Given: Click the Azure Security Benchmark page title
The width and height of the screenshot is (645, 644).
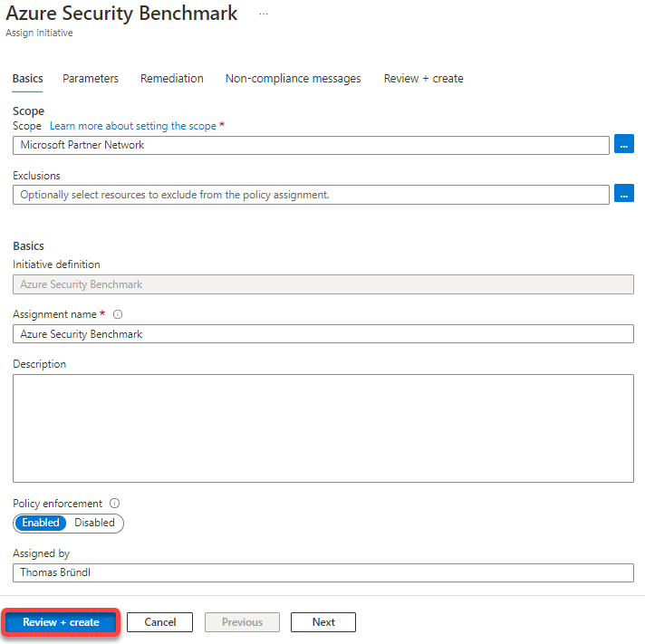Looking at the screenshot, I should pyautogui.click(x=121, y=14).
